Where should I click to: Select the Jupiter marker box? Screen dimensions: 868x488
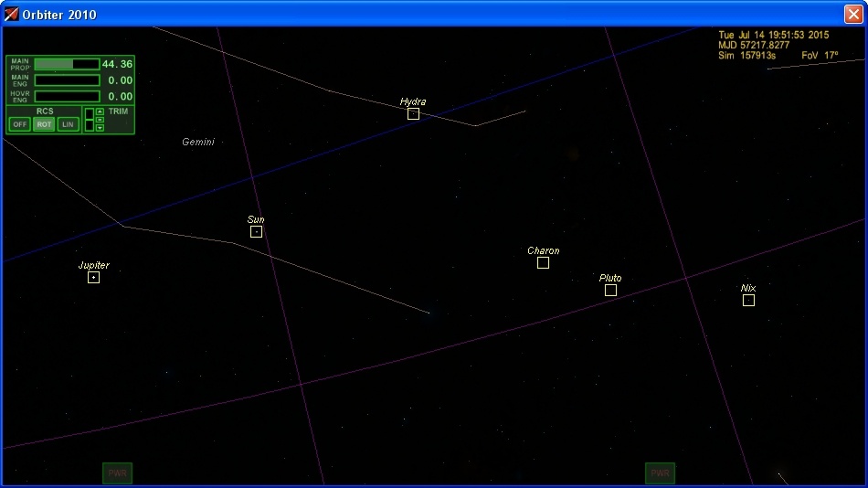point(93,277)
